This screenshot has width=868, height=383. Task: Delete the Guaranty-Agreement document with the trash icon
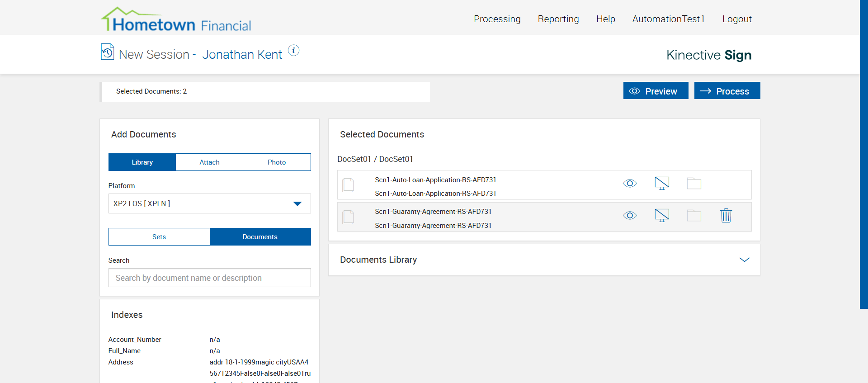pyautogui.click(x=726, y=215)
